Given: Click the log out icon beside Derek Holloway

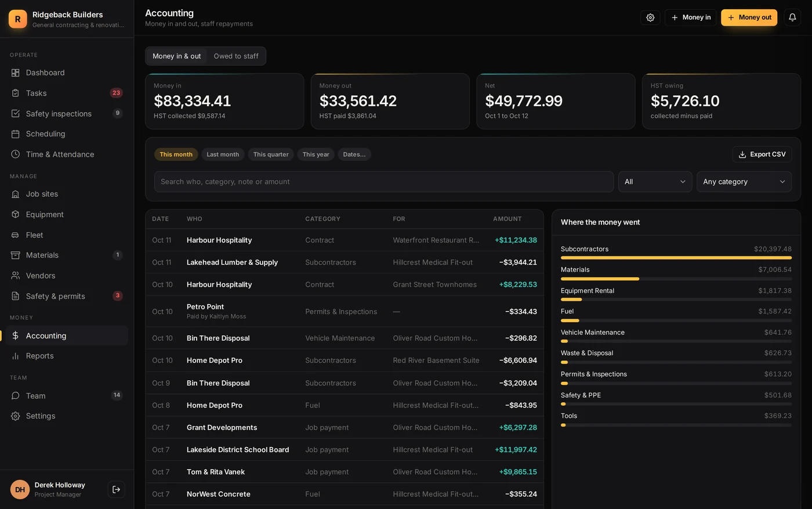Looking at the screenshot, I should coord(116,489).
